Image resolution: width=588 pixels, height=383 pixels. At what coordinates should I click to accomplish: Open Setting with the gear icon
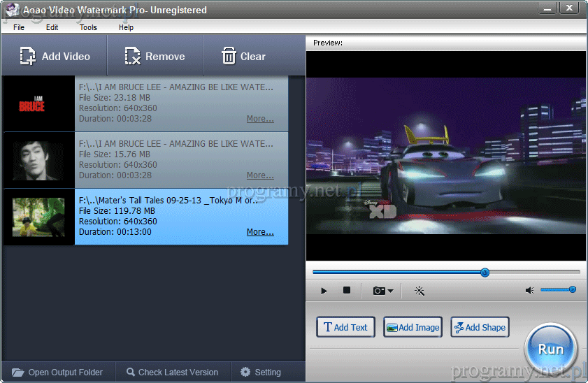point(260,373)
